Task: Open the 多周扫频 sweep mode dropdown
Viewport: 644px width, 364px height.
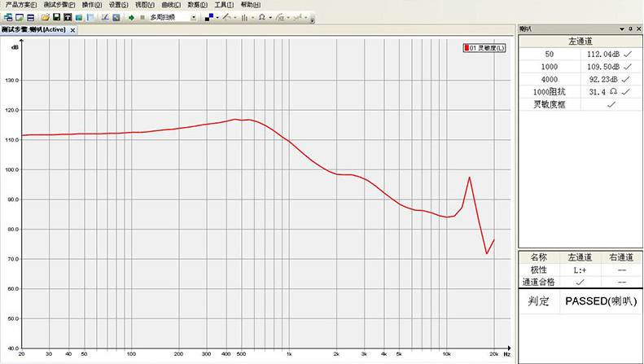Action: 193,17
